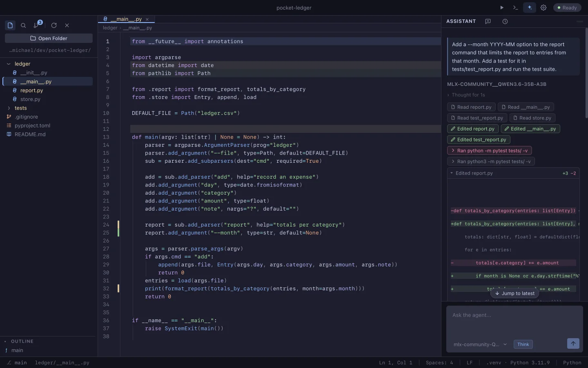Image resolution: width=588 pixels, height=368 pixels.
Task: Click the main git branch in status bar
Action: click(17, 363)
